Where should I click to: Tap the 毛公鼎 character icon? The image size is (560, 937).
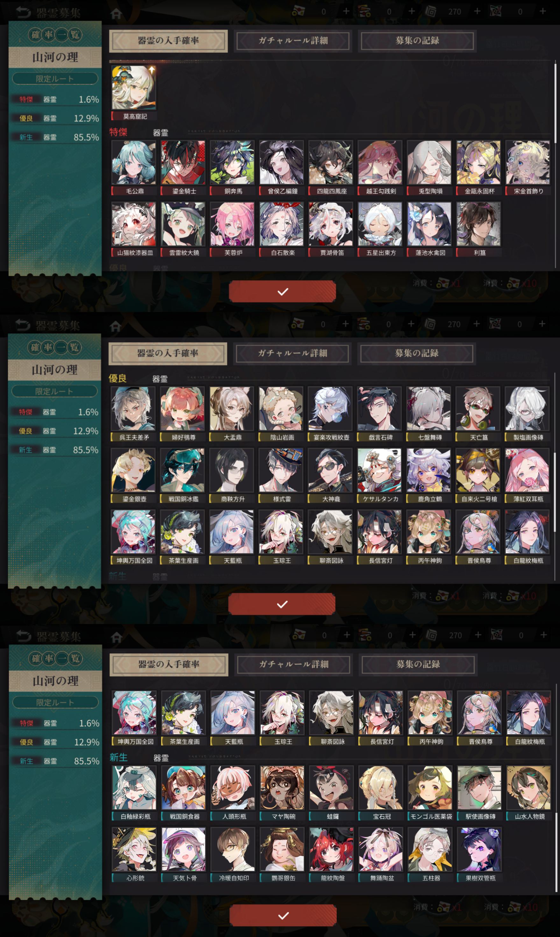point(134,162)
